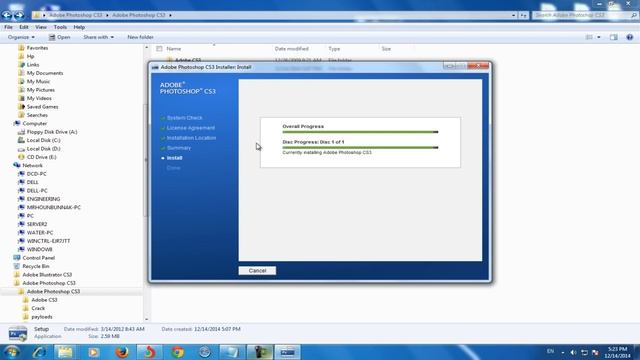Sort by Size column header
Image resolution: width=640 pixels, height=360 pixels.
coord(386,49)
